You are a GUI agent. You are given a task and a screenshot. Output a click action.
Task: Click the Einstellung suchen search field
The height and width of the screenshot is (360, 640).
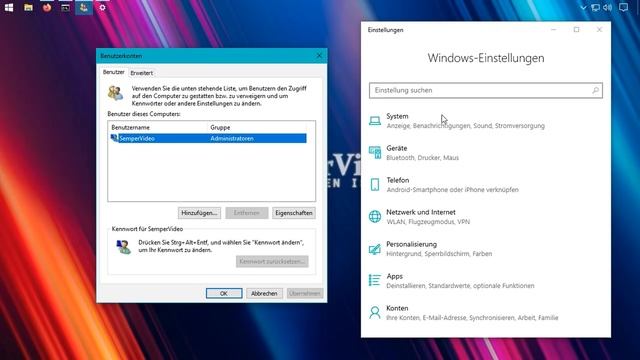click(x=486, y=90)
